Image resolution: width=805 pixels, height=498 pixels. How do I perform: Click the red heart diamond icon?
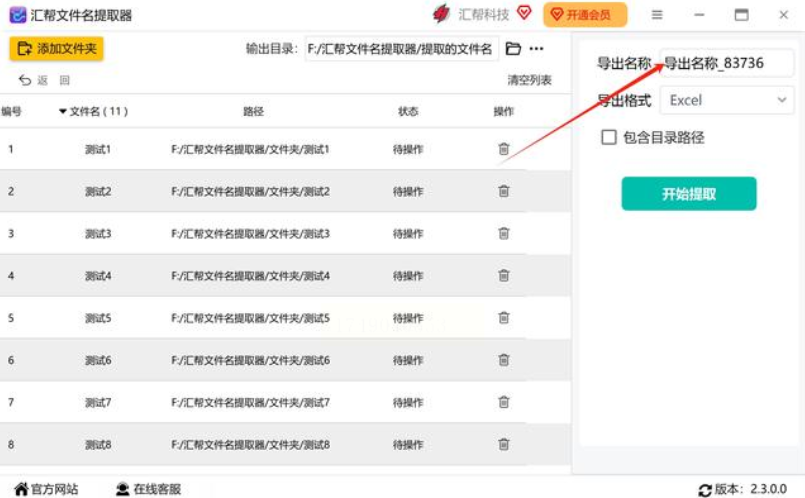pyautogui.click(x=524, y=12)
